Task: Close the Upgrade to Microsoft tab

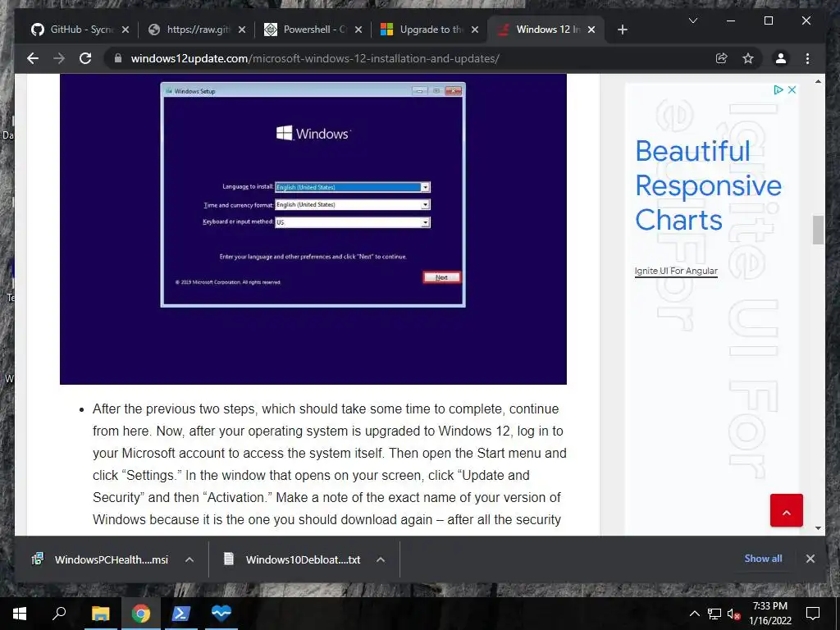Action: pyautogui.click(x=475, y=30)
